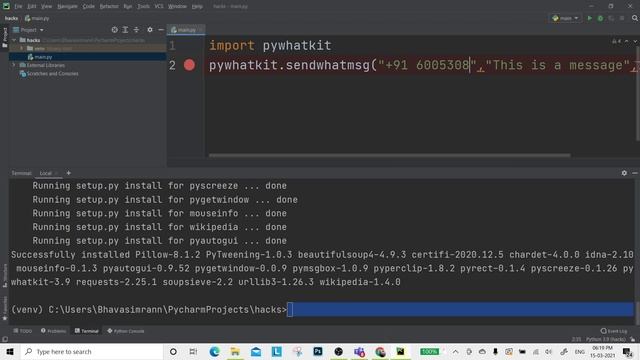This screenshot has width=640, height=360.
Task: Launch Microsoft Edge from taskbar
Action: coord(214,351)
